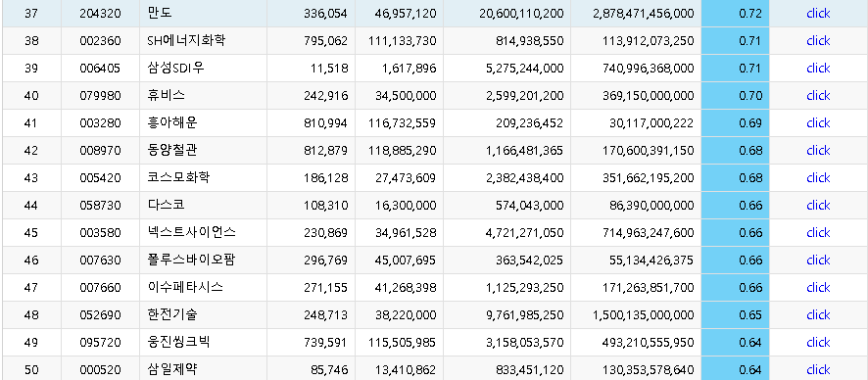Select stock name 웅진씽크빅
Viewport: 868px width, 380px height.
pos(179,343)
